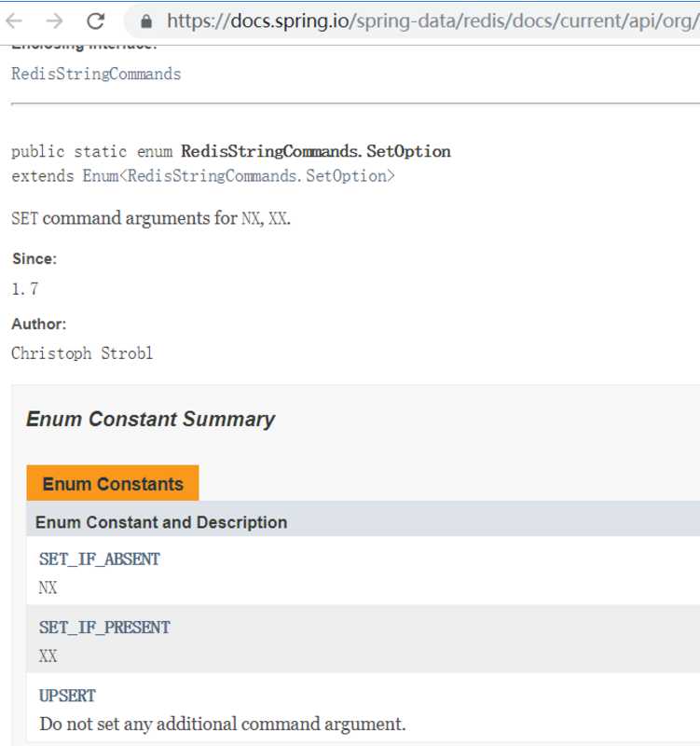Reload the page with the refresh icon
Image resolution: width=700 pixels, height=746 pixels.
(x=96, y=21)
